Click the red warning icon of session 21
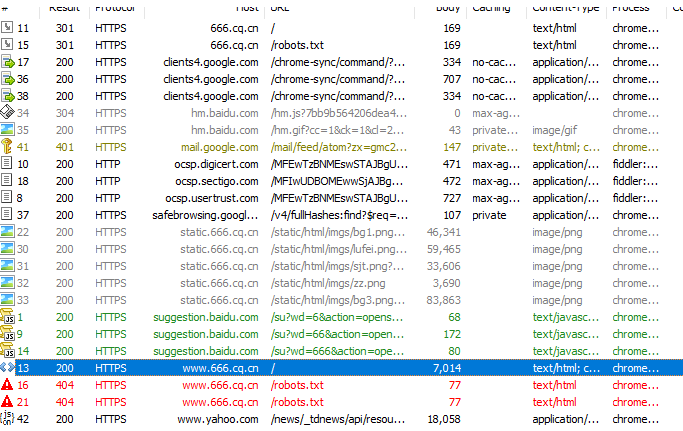Screen dimensions: 683x431 (7, 401)
